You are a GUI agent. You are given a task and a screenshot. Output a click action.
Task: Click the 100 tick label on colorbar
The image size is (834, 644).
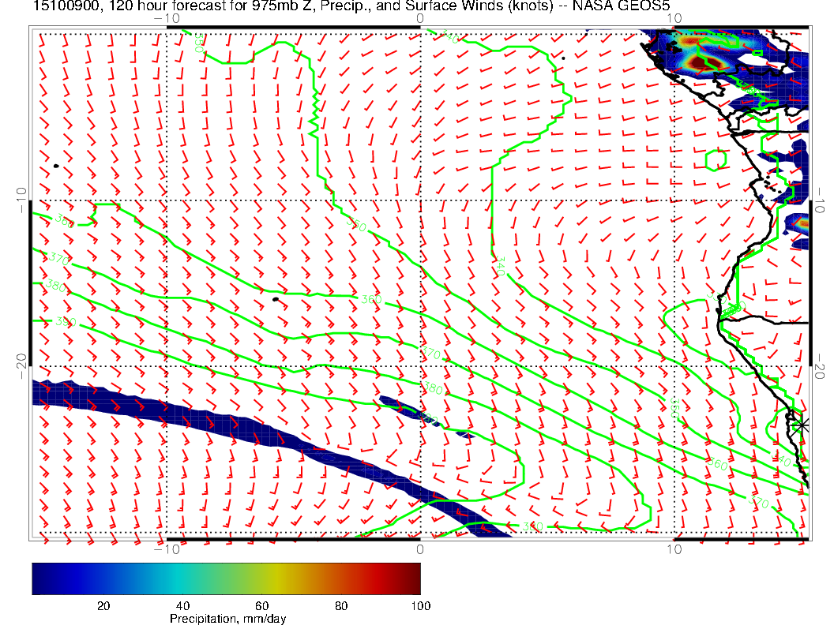[420, 606]
